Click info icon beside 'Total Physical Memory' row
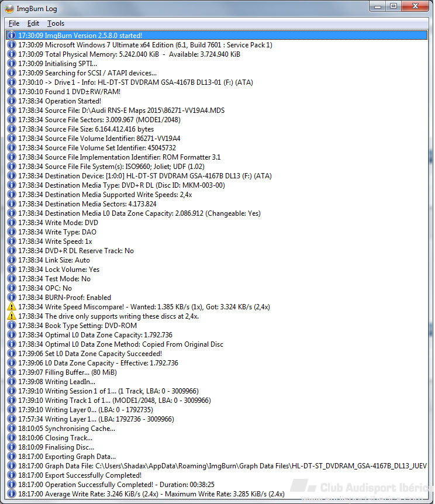Screen dimensions: 435x504 click(x=12, y=54)
